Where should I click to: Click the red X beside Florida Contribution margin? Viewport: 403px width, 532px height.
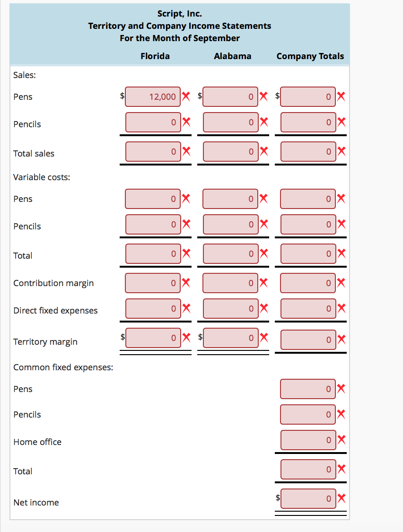186,283
